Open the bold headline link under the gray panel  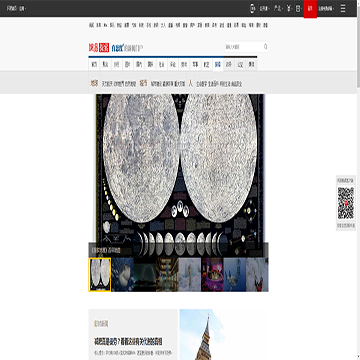click(x=129, y=341)
